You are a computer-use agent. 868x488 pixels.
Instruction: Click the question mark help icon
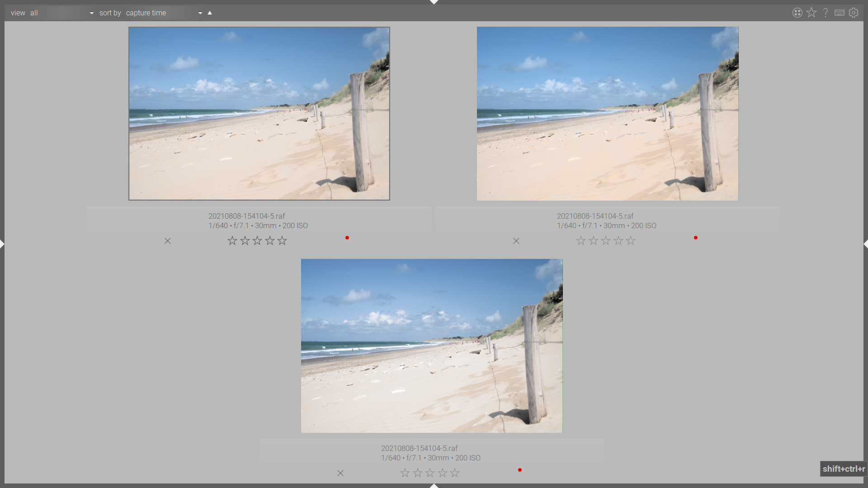point(826,13)
